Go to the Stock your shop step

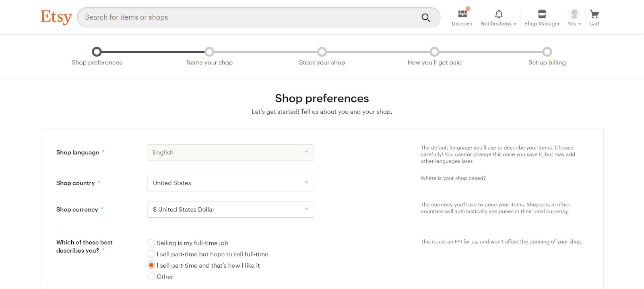322,62
